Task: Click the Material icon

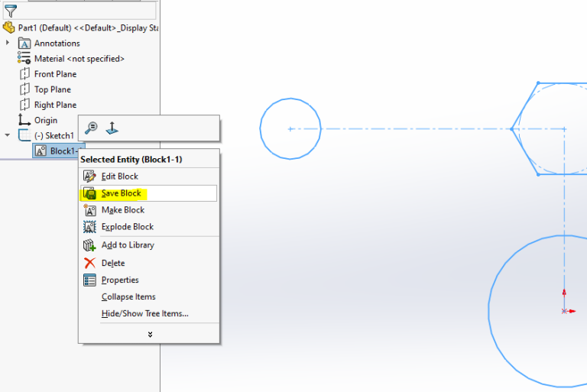Action: [24, 58]
